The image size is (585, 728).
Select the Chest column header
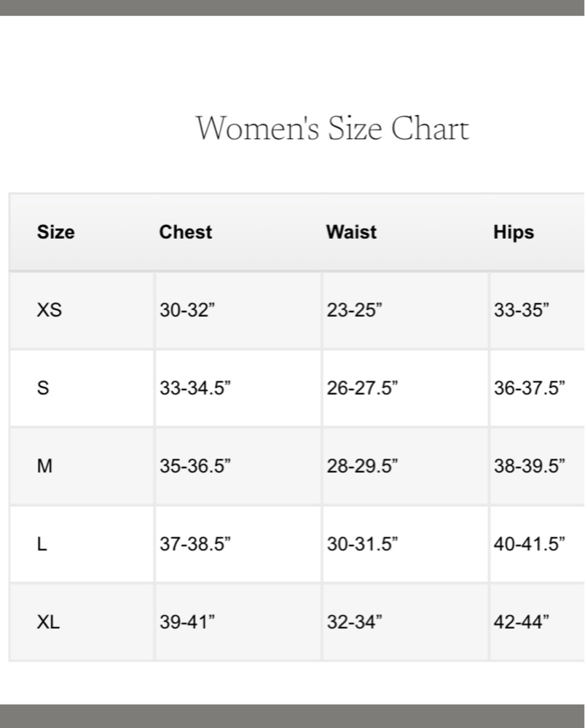point(185,232)
